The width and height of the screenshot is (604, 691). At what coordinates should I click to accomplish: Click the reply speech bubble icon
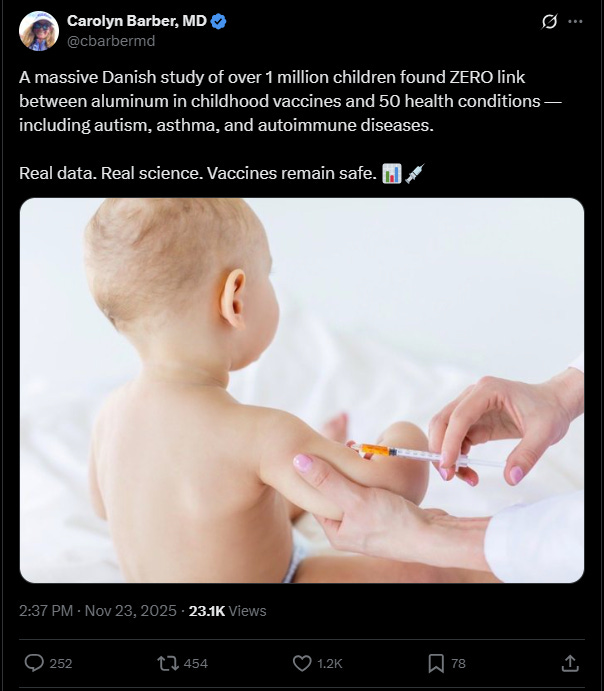(x=34, y=663)
